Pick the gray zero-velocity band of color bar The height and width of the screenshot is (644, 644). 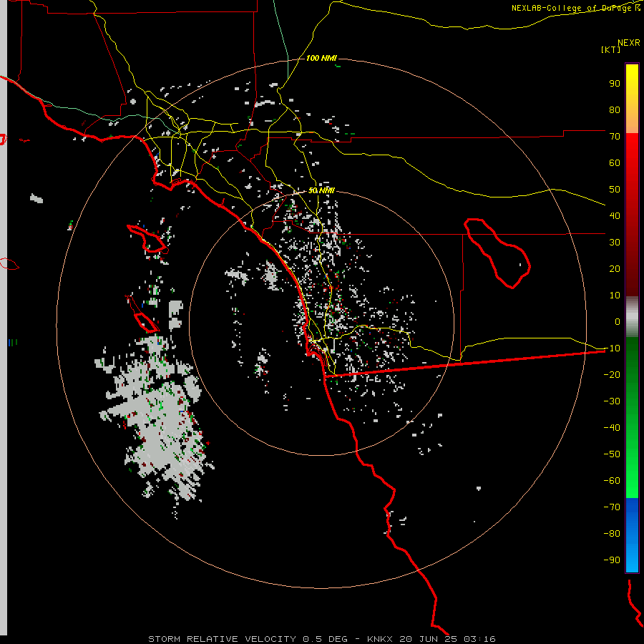[632, 317]
